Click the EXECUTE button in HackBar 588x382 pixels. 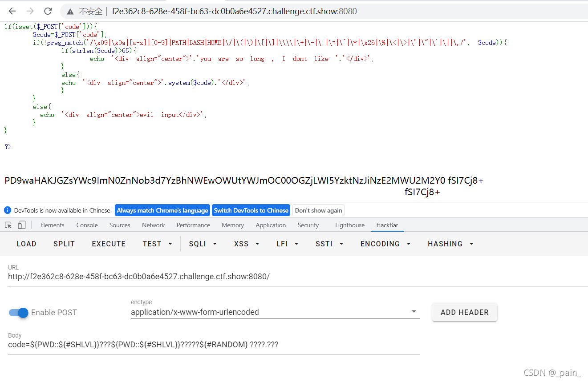click(x=109, y=244)
